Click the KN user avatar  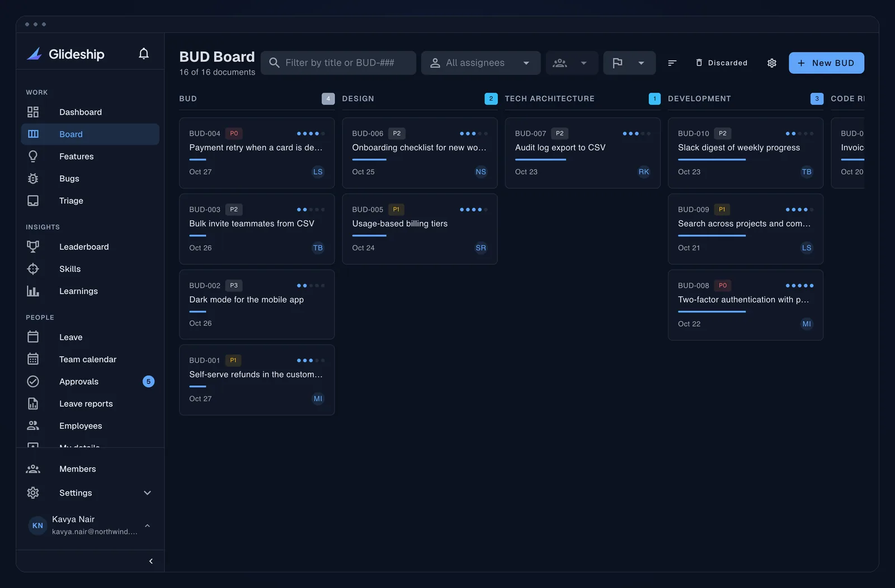click(37, 525)
